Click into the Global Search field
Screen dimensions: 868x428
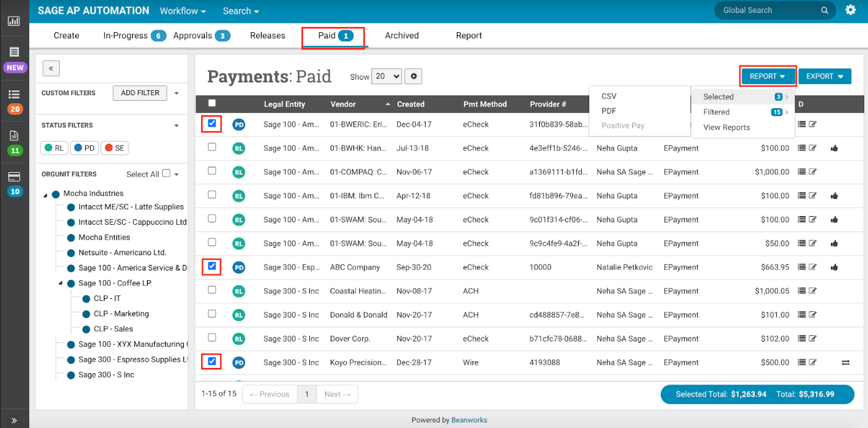[x=769, y=10]
